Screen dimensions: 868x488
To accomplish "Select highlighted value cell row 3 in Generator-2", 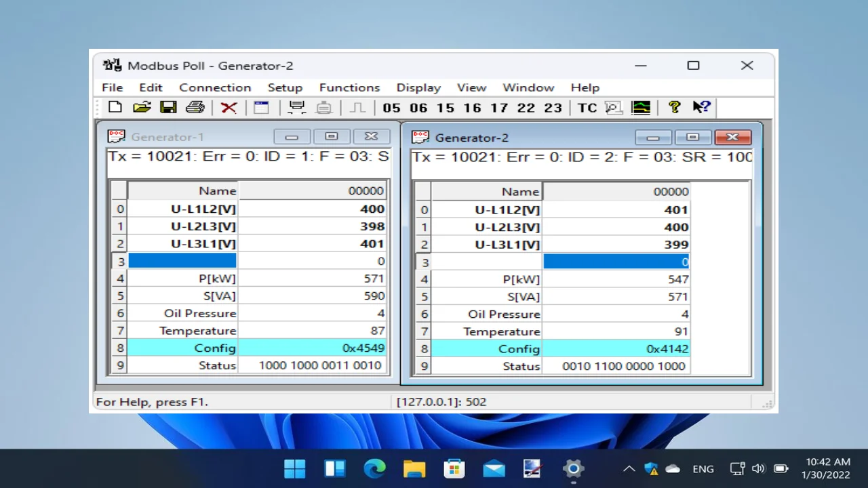I will pos(616,262).
